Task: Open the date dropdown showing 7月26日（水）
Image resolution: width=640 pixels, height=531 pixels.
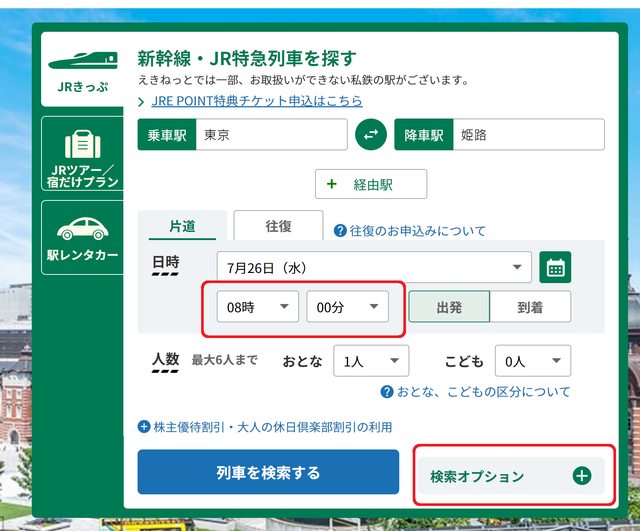Action: point(374,268)
